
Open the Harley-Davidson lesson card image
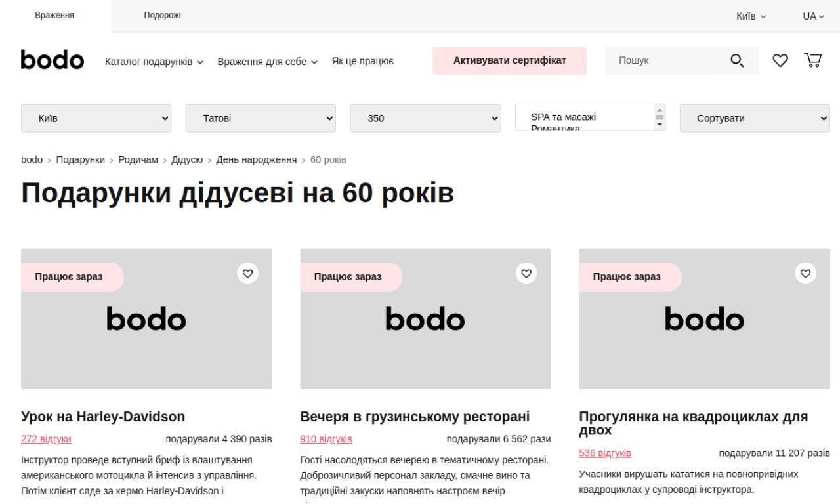[146, 319]
